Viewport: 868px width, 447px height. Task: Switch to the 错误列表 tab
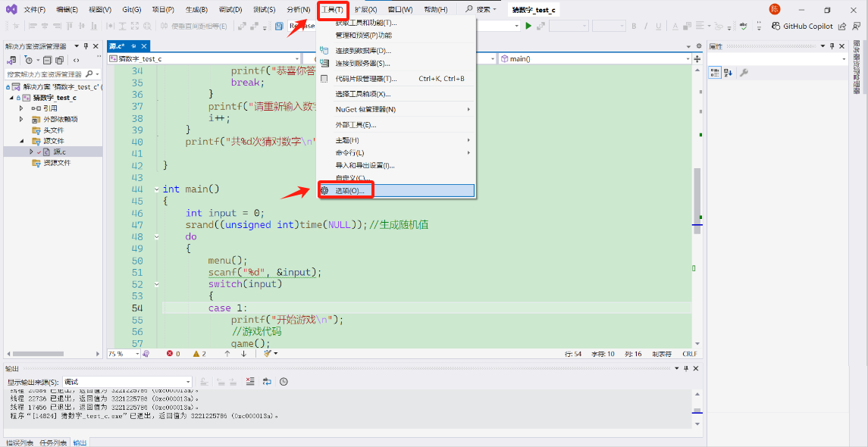[19, 442]
